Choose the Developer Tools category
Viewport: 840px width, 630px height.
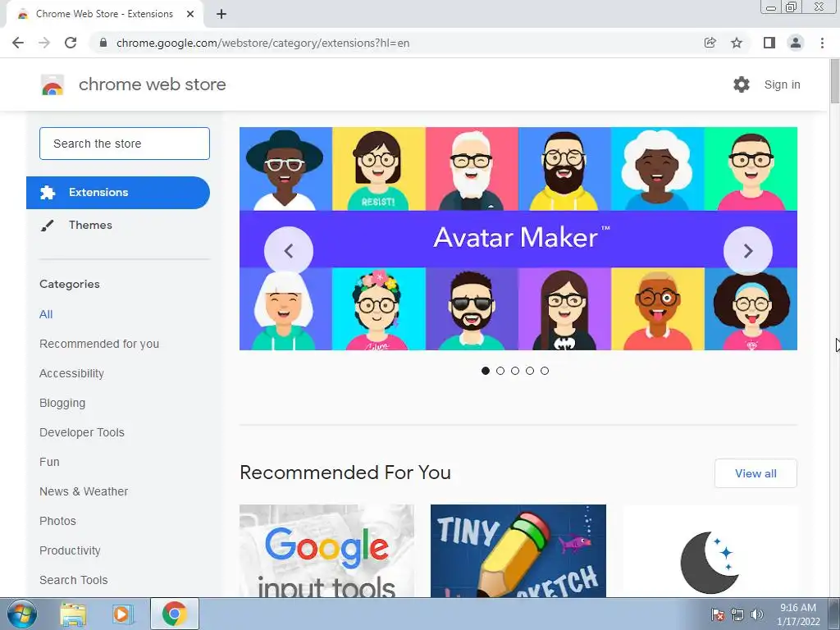(82, 432)
